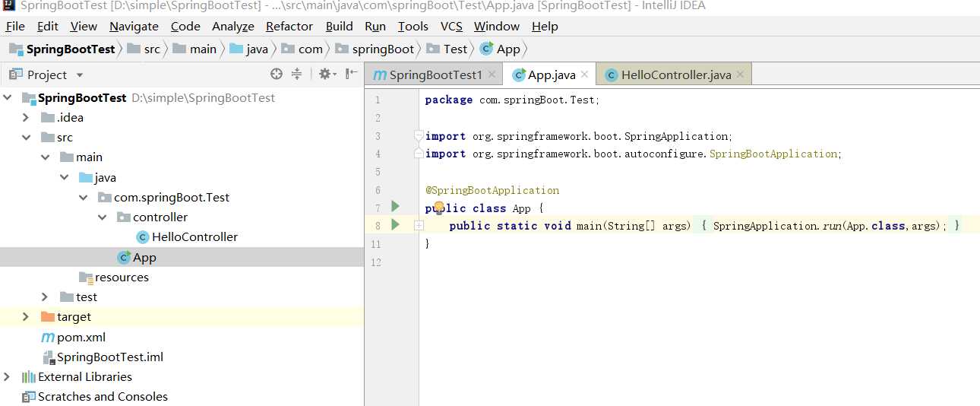Close the App.java editor tab
Image resolution: width=980 pixels, height=406 pixels.
pos(584,75)
